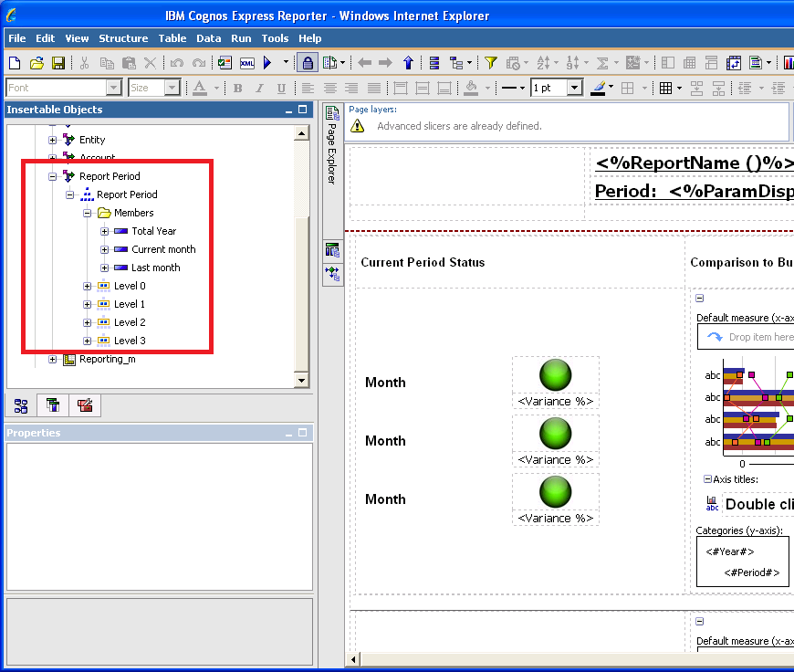794x672 pixels.
Task: Select the Current Period Status heading
Action: [423, 262]
